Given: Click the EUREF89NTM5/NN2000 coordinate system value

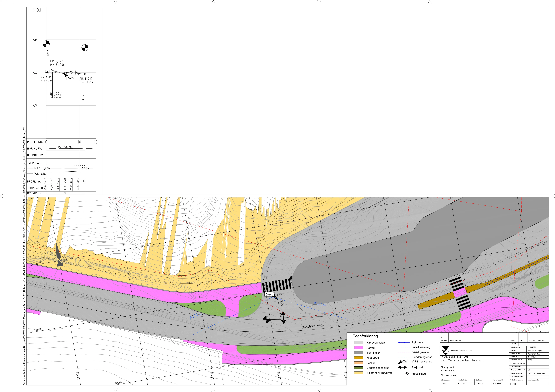Looking at the screenshot, I should [536, 373].
